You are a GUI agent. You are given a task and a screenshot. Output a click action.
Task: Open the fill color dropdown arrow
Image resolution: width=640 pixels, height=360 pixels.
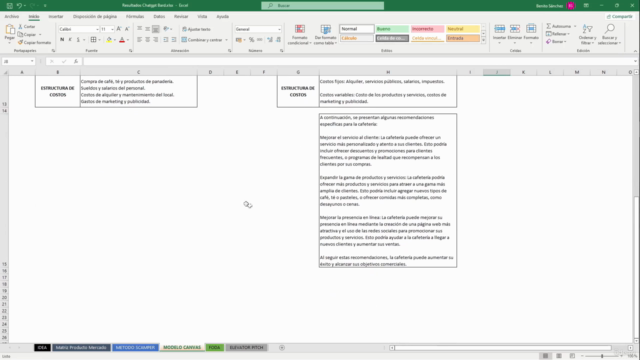(x=115, y=40)
